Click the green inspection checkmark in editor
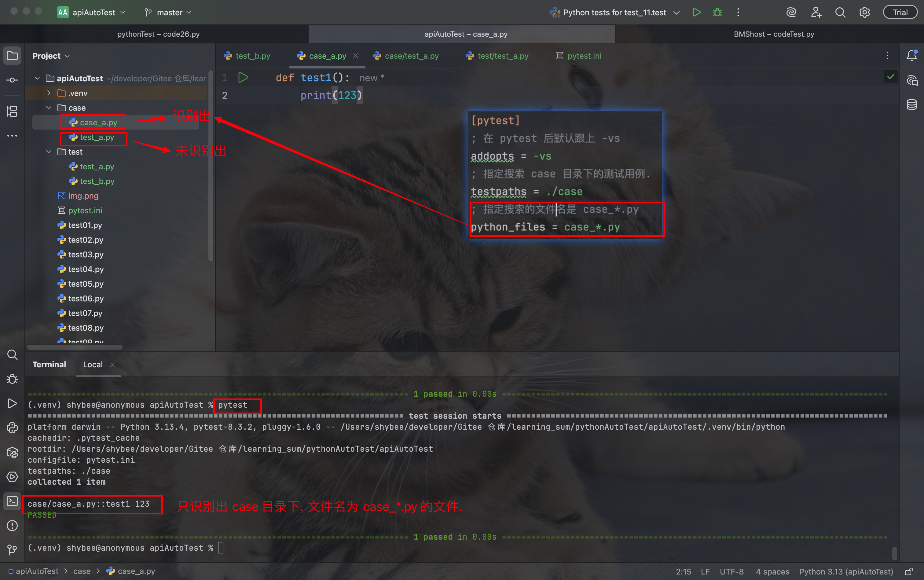This screenshot has width=924, height=580. (890, 77)
